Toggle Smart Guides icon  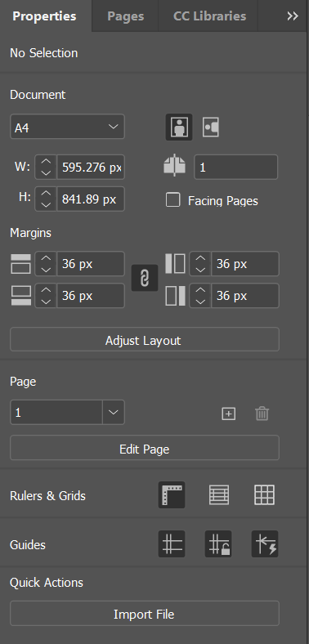tap(265, 544)
